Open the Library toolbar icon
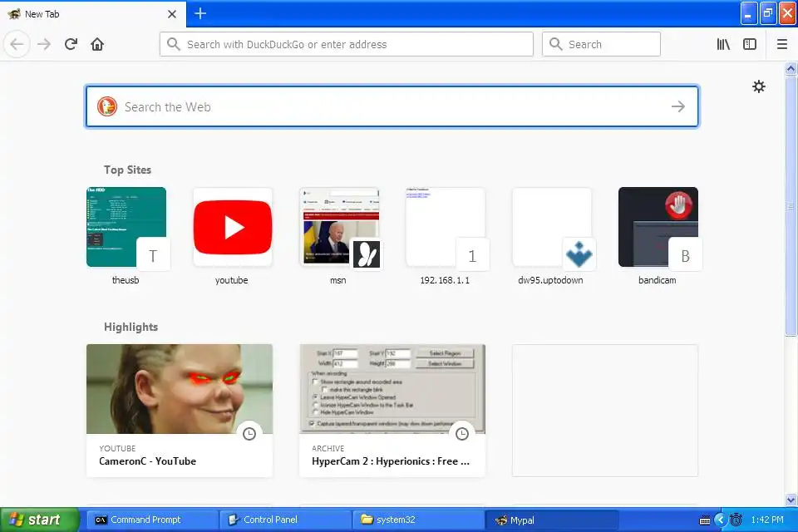Viewport: 798px width, 532px height. pyautogui.click(x=723, y=44)
